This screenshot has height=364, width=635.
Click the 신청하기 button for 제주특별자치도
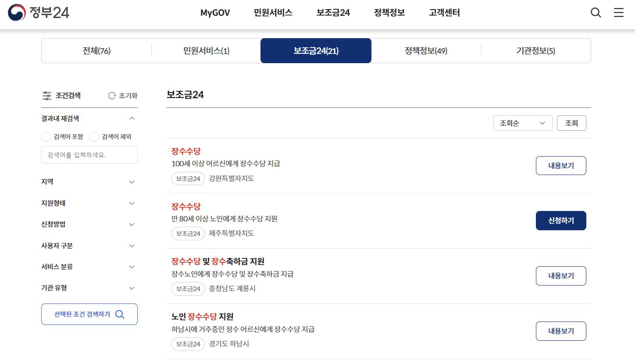coord(560,221)
